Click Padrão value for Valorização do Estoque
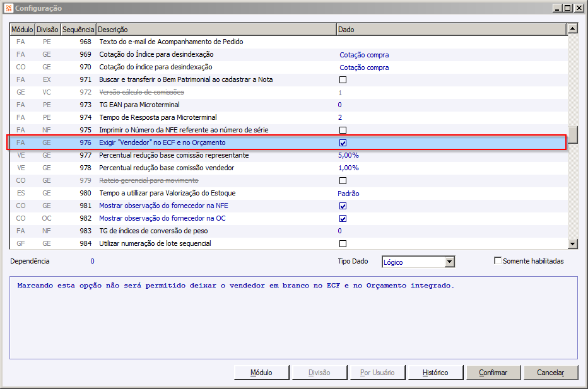Viewport: 588px width, 389px height. [x=348, y=194]
